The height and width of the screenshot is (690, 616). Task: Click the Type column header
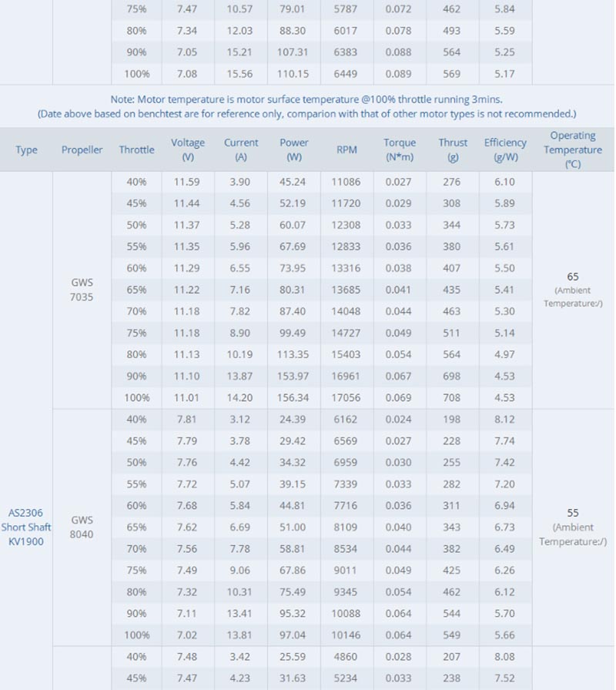coord(26,150)
